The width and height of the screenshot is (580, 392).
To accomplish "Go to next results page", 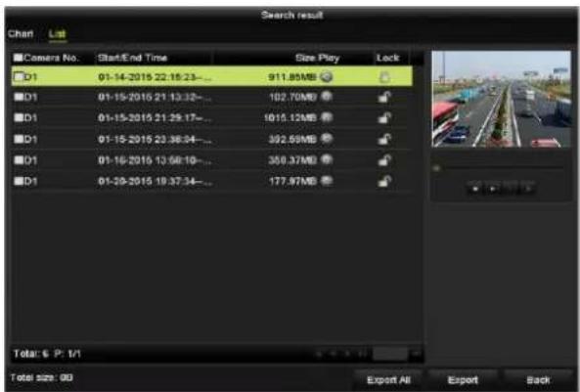I will [x=347, y=354].
